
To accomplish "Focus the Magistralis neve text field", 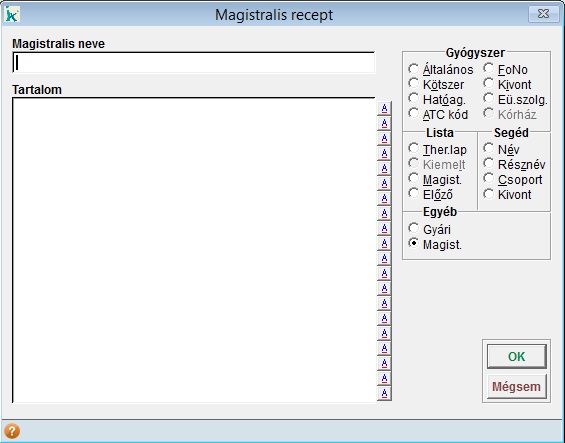I will coord(194,63).
